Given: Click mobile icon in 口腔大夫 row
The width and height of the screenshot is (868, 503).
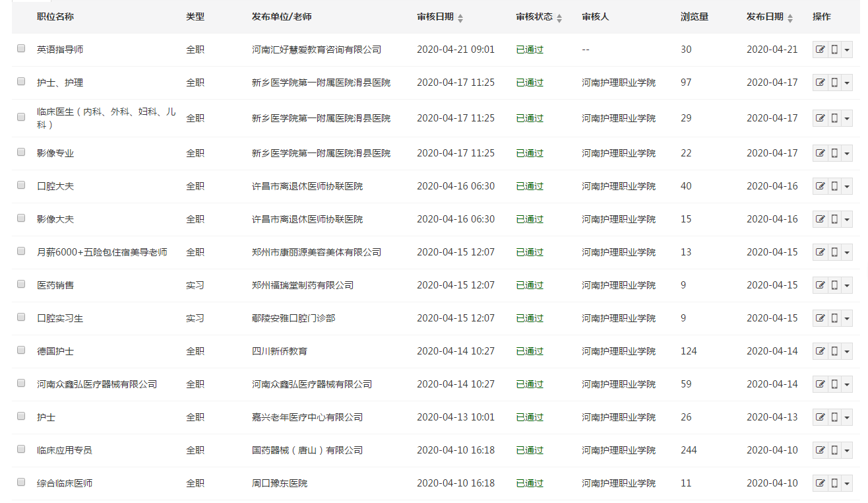Looking at the screenshot, I should pos(834,186).
